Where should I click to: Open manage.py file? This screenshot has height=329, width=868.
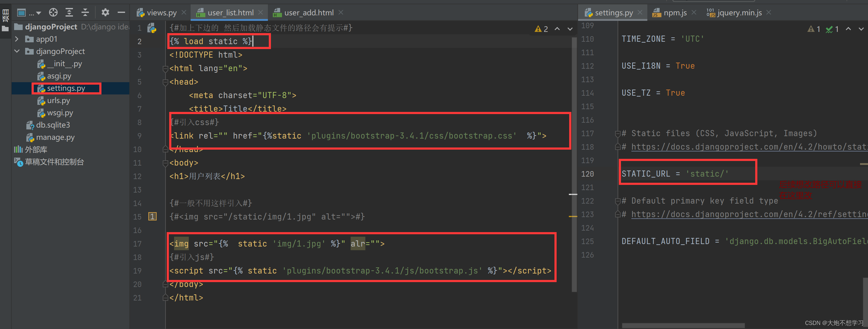(51, 137)
